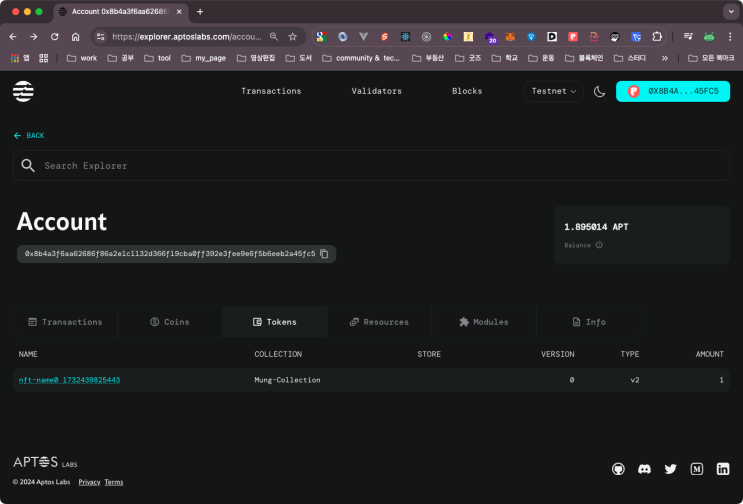Switch to the Info tab
The height and width of the screenshot is (504, 743).
click(x=589, y=322)
